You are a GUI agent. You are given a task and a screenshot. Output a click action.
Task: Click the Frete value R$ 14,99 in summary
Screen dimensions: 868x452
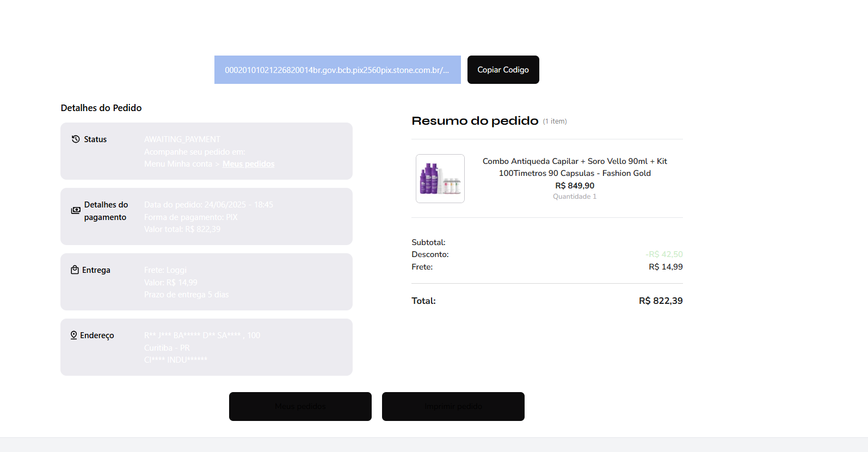click(x=665, y=267)
